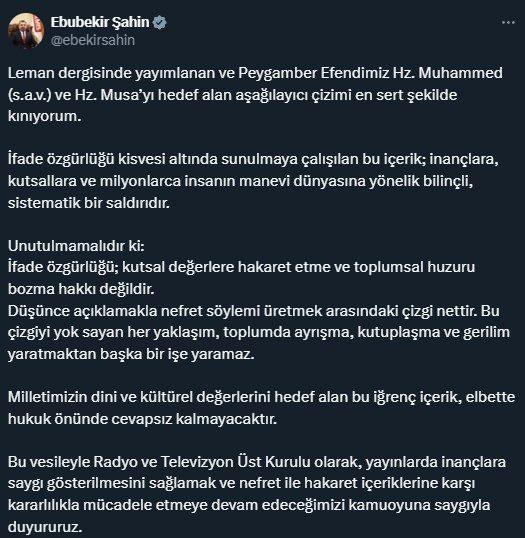Click the blue verified badge next to Ebubekir Şahin

click(x=159, y=23)
